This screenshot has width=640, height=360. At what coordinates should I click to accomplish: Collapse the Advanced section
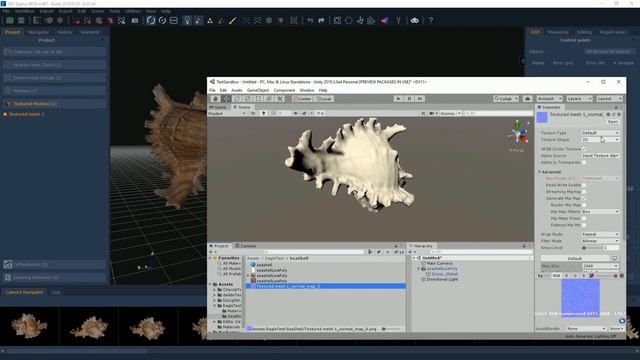tap(540, 172)
